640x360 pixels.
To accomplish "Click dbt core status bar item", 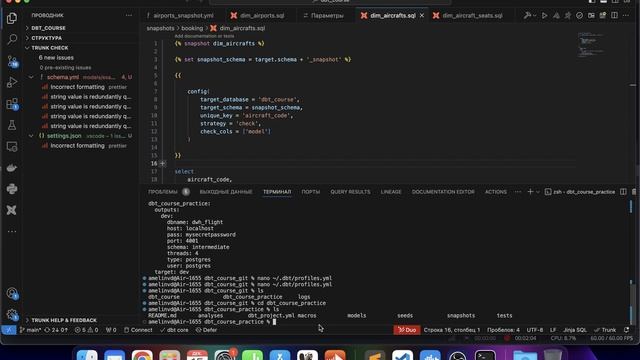I will pyautogui.click(x=174, y=330).
